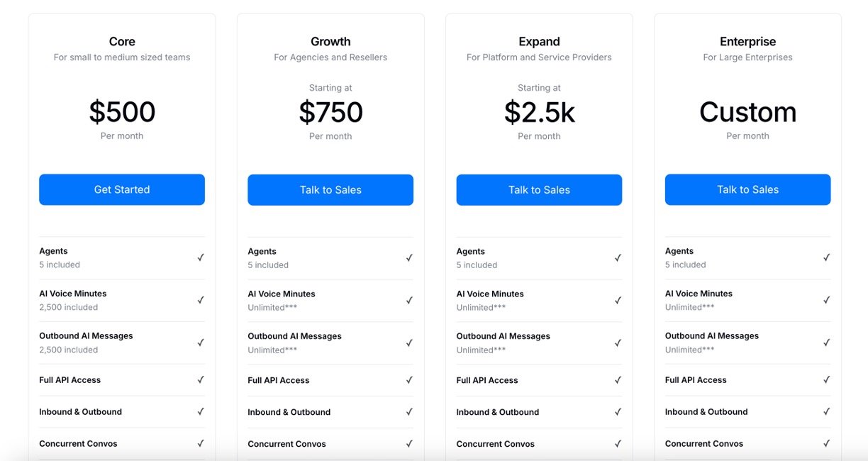
Task: Click Talk to Sales in Enterprise plan
Action: coord(747,189)
